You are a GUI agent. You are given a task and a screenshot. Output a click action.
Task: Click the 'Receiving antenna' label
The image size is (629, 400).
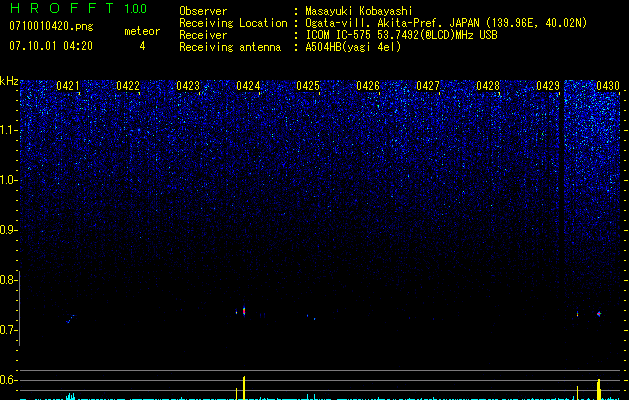[230, 47]
